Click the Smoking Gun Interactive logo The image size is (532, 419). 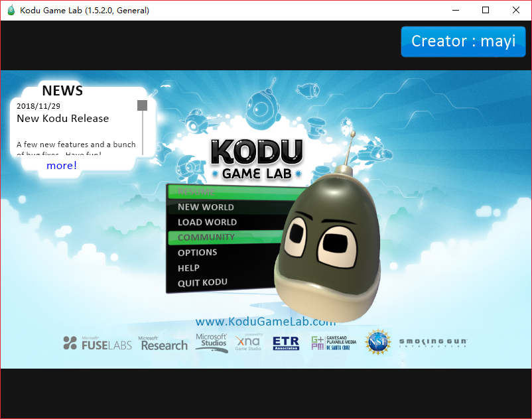[x=432, y=342]
